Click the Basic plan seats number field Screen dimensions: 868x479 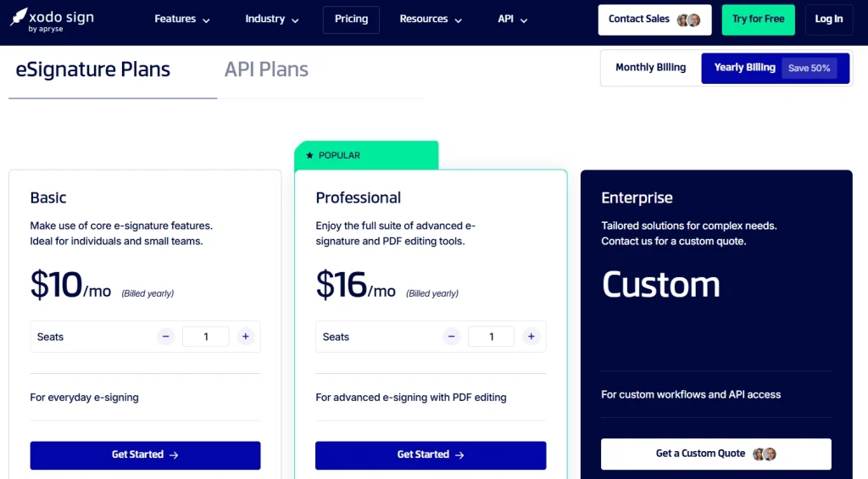coord(205,337)
